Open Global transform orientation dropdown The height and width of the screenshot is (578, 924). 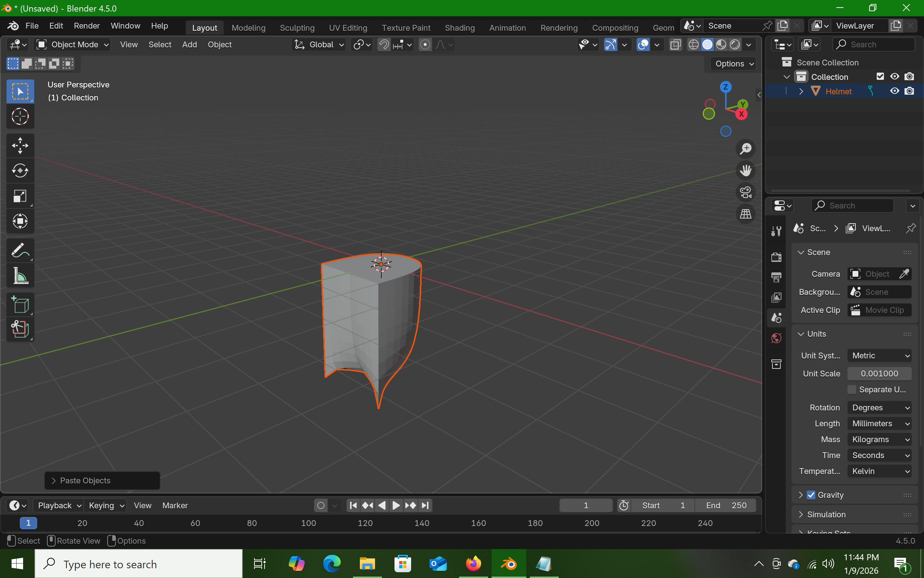tap(319, 45)
